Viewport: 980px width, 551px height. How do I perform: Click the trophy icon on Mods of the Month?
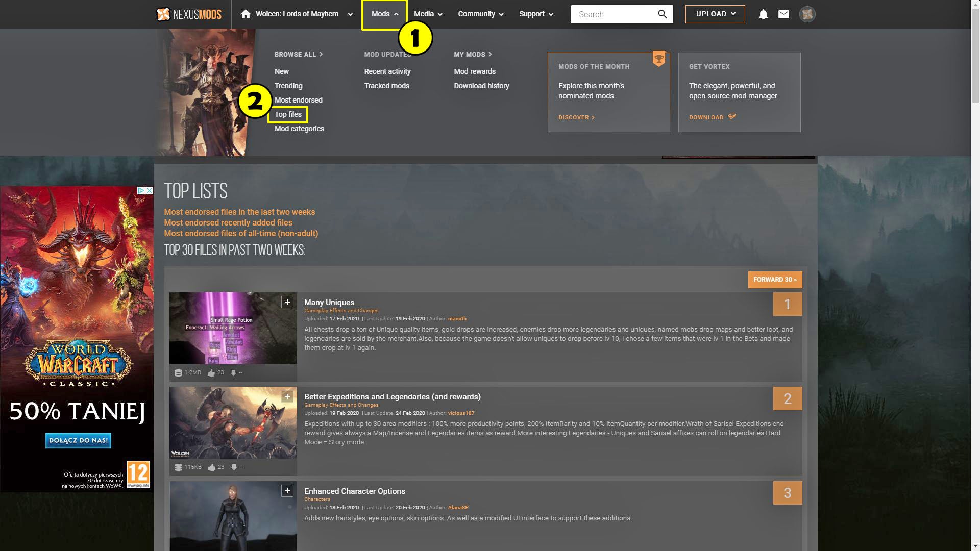(659, 59)
